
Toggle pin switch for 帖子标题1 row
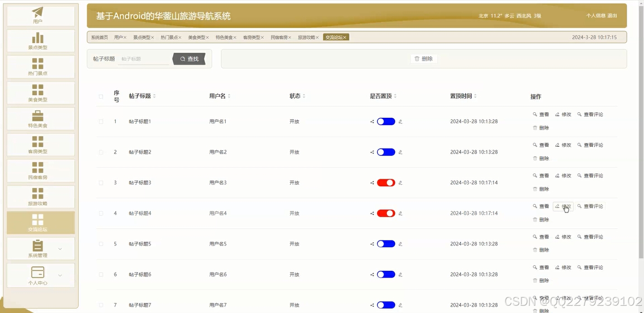pyautogui.click(x=385, y=121)
